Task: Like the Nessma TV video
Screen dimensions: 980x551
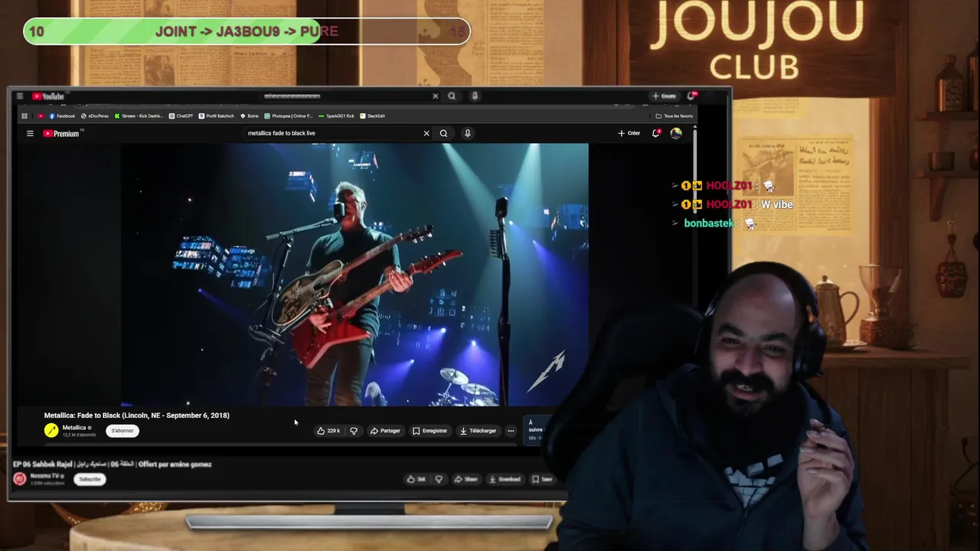Action: (x=416, y=479)
